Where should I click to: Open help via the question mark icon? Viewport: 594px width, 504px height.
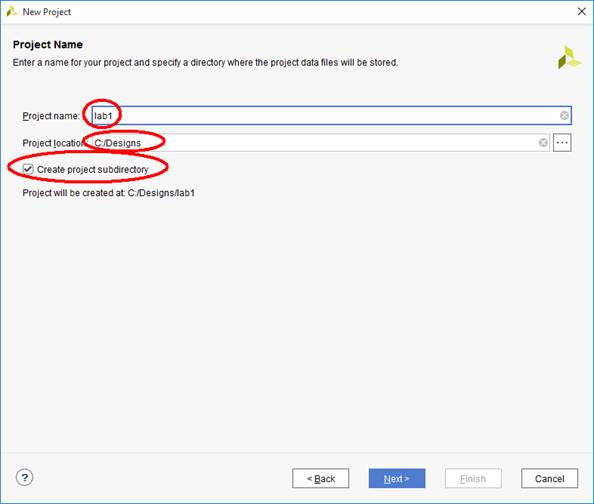(25, 477)
